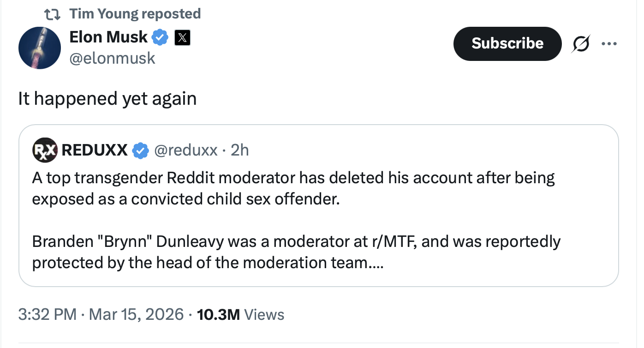Open the three-dot More options menu
The height and width of the screenshot is (348, 644).
[x=609, y=44]
